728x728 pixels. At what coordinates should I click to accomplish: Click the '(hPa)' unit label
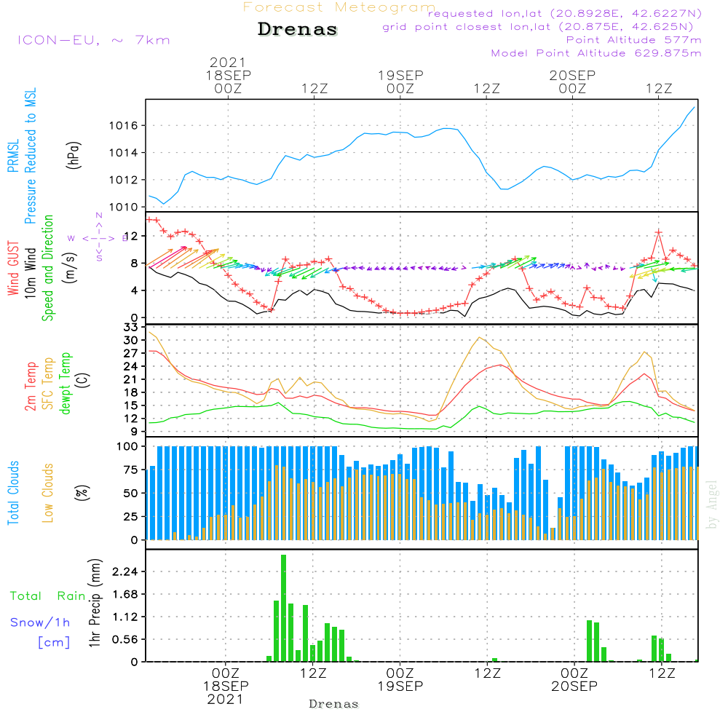[74, 155]
